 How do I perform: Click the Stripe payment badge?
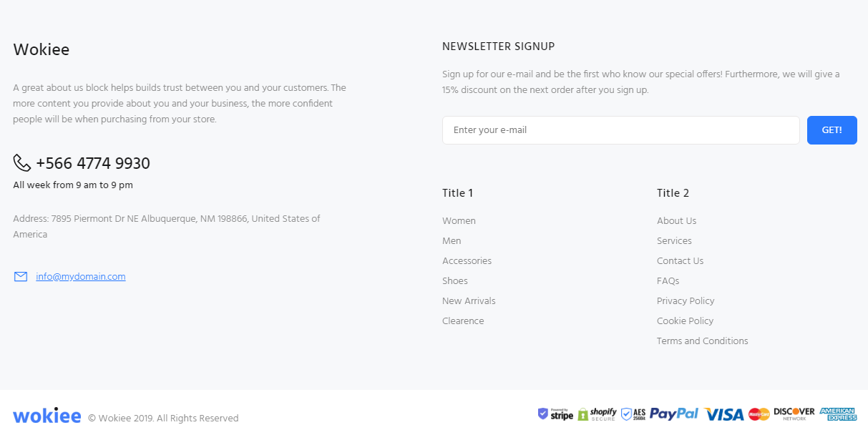pyautogui.click(x=556, y=414)
